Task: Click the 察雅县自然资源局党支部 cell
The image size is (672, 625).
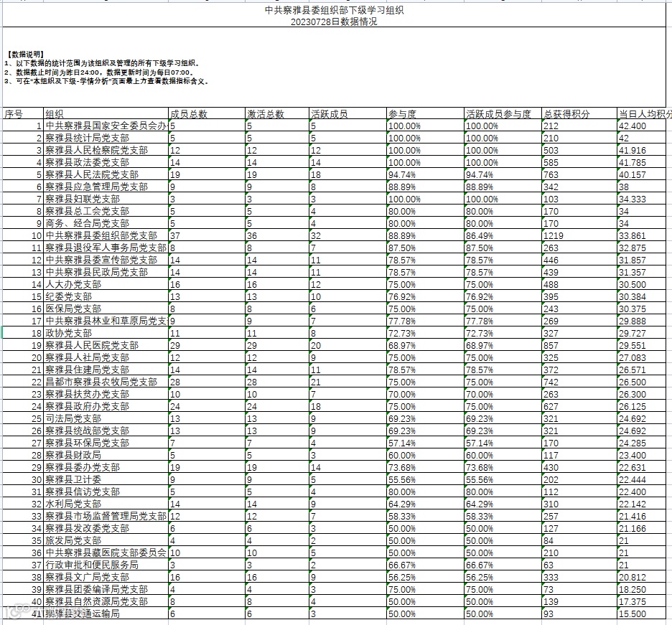Action: (x=106, y=602)
